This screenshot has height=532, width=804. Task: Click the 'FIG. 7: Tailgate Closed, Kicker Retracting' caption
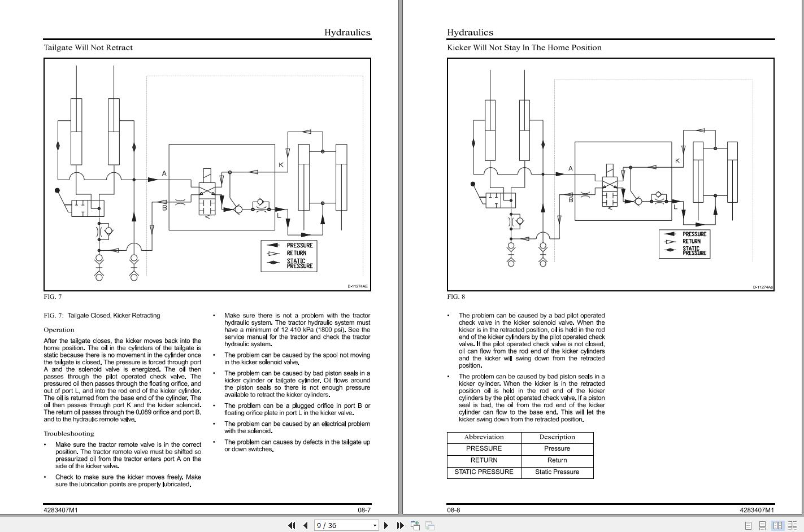tap(102, 316)
